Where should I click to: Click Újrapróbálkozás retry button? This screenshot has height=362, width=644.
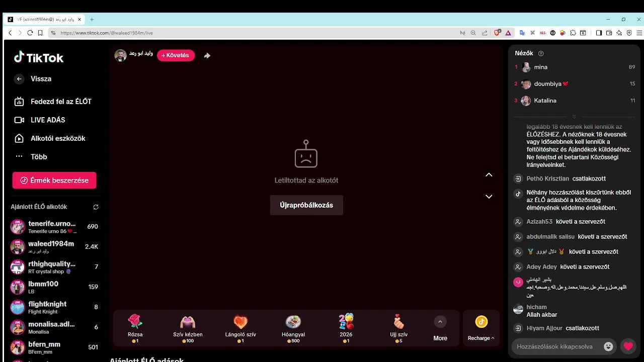click(306, 205)
